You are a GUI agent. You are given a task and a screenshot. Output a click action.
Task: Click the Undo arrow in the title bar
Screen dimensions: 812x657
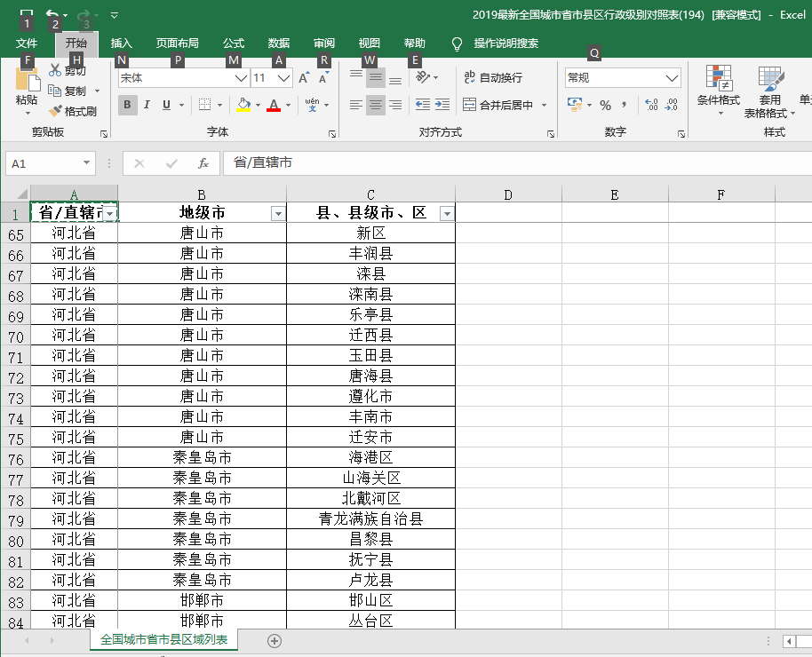click(52, 14)
